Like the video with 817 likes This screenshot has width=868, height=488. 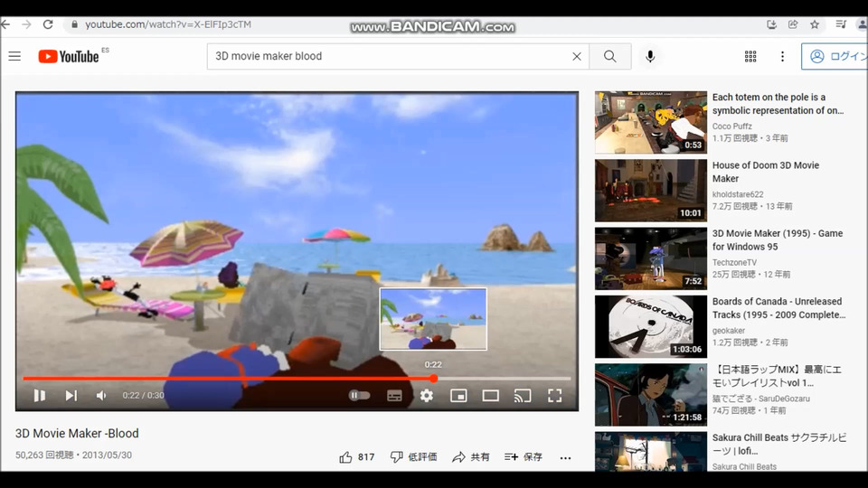[357, 457]
